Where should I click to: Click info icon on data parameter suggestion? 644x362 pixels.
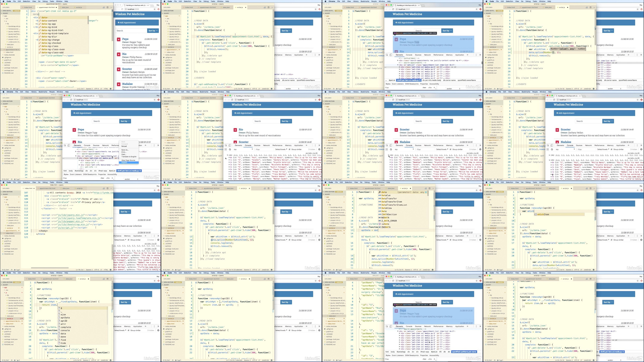pos(426,192)
